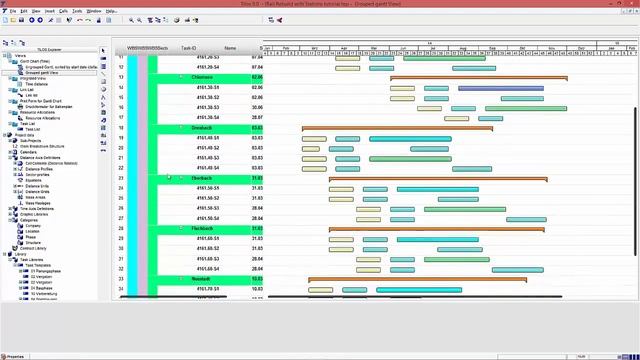Click the orange summary bar for row 18
The width and height of the screenshot is (640, 360).
click(x=397, y=129)
